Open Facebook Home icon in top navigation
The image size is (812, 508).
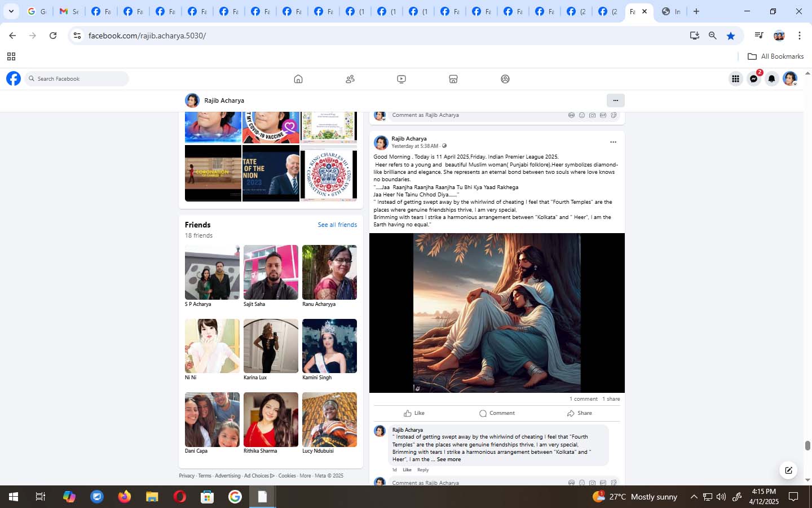(x=298, y=79)
